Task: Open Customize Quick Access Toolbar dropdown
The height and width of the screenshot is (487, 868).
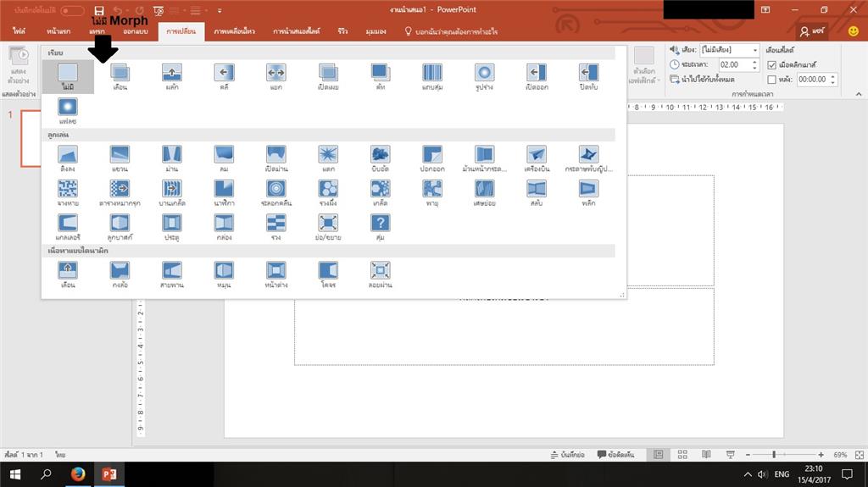Action: [220, 10]
